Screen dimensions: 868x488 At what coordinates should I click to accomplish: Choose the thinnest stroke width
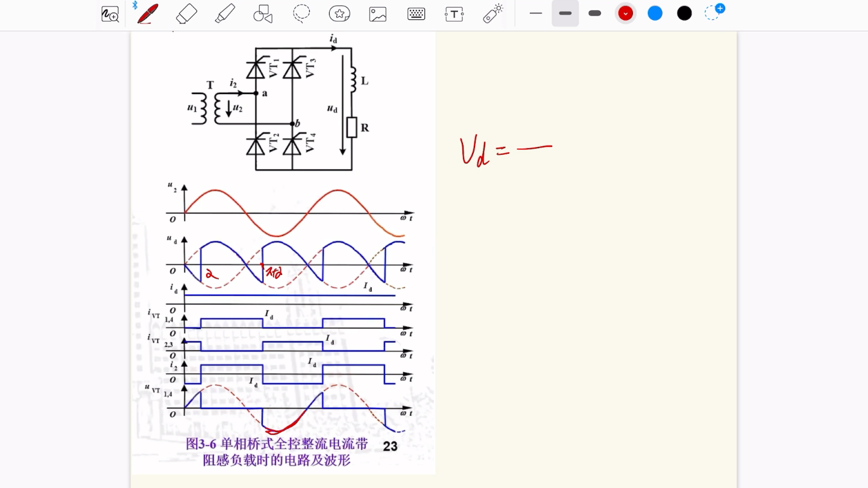536,13
